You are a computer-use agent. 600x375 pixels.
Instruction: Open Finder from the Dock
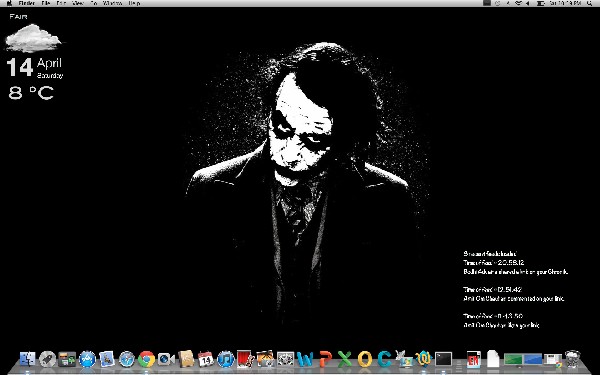coord(28,359)
